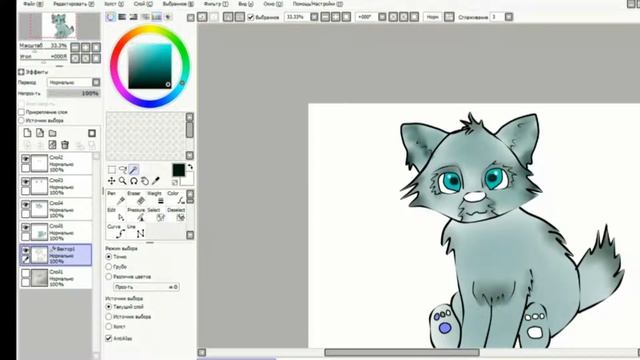Toggle the Выбранное checkbox in the toolbar
Image resolution: width=640 pixels, height=360 pixels.
251,17
